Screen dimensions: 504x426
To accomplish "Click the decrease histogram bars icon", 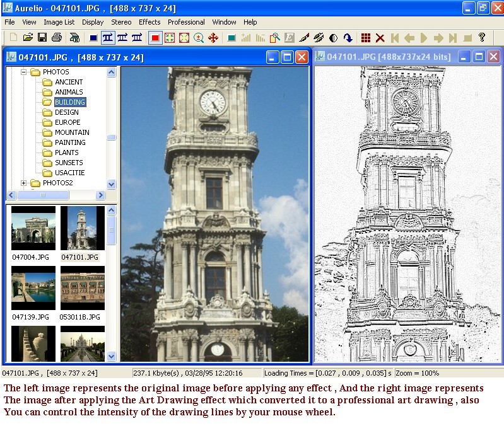I will click(261, 38).
